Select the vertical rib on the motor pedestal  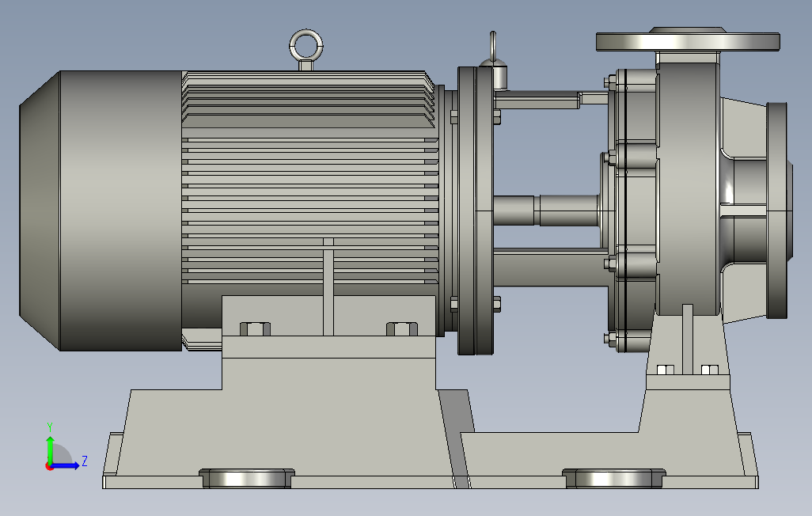328,286
